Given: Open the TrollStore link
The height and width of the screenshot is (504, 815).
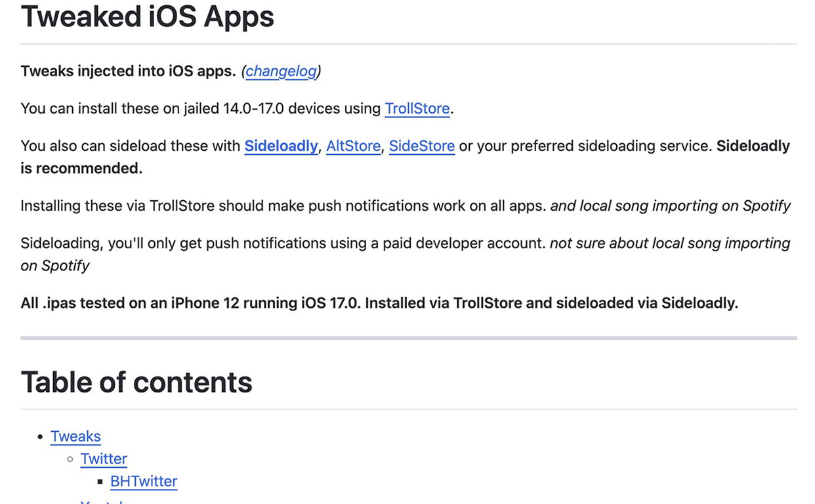Looking at the screenshot, I should 417,108.
